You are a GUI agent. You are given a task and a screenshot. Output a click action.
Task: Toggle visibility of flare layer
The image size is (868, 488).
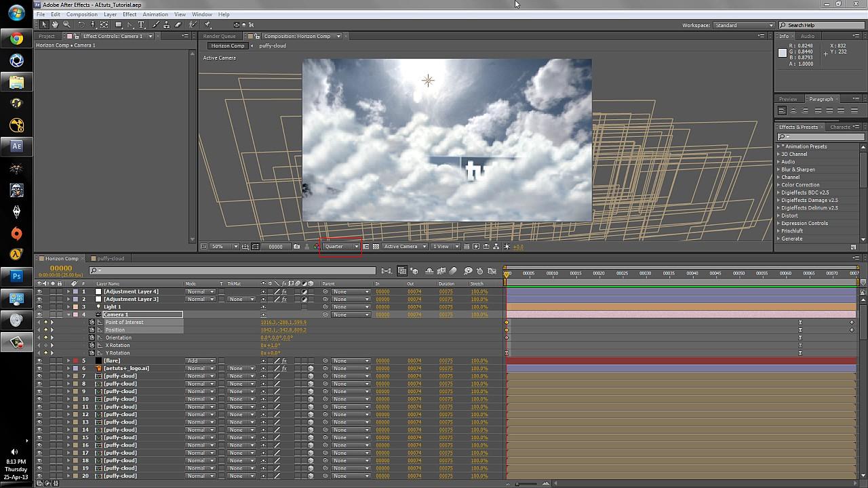click(39, 361)
